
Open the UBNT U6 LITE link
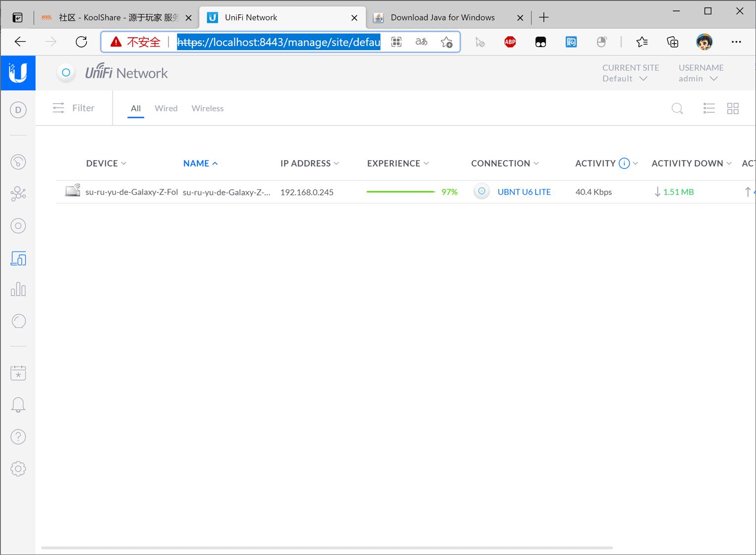(524, 192)
